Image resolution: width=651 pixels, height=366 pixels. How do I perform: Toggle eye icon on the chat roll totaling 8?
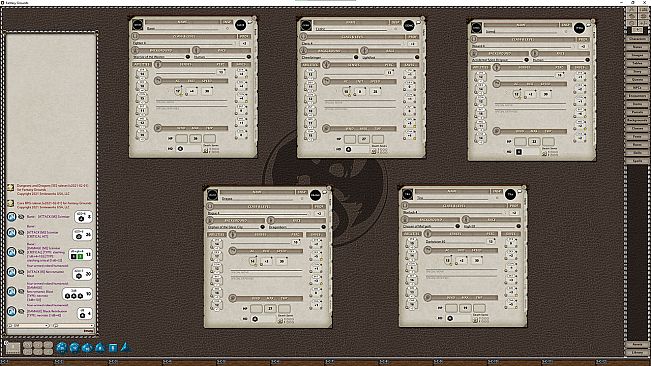pos(21,217)
